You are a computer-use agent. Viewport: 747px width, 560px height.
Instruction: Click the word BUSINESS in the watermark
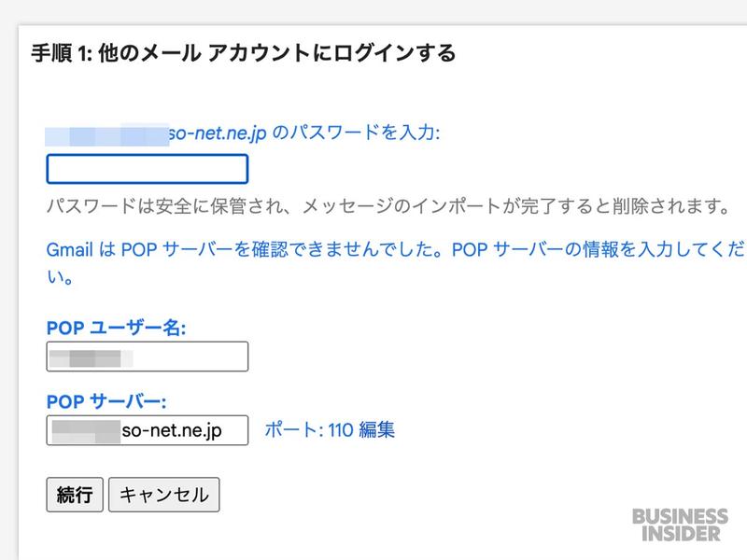680,516
